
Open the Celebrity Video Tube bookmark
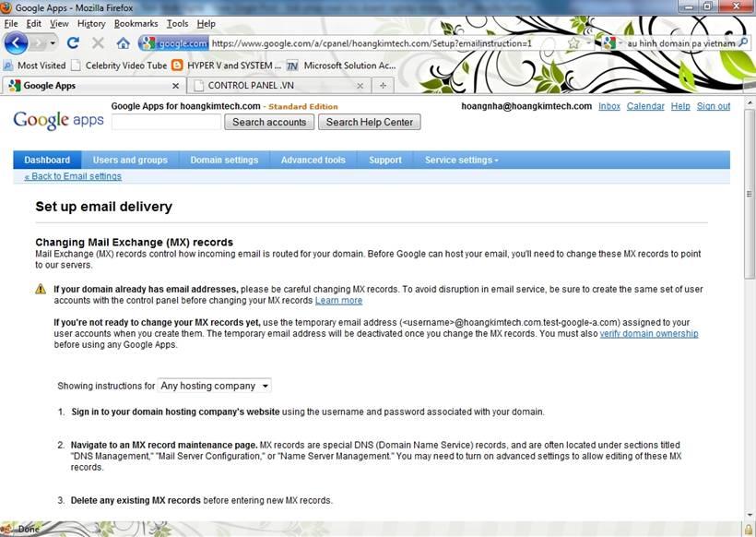119,66
